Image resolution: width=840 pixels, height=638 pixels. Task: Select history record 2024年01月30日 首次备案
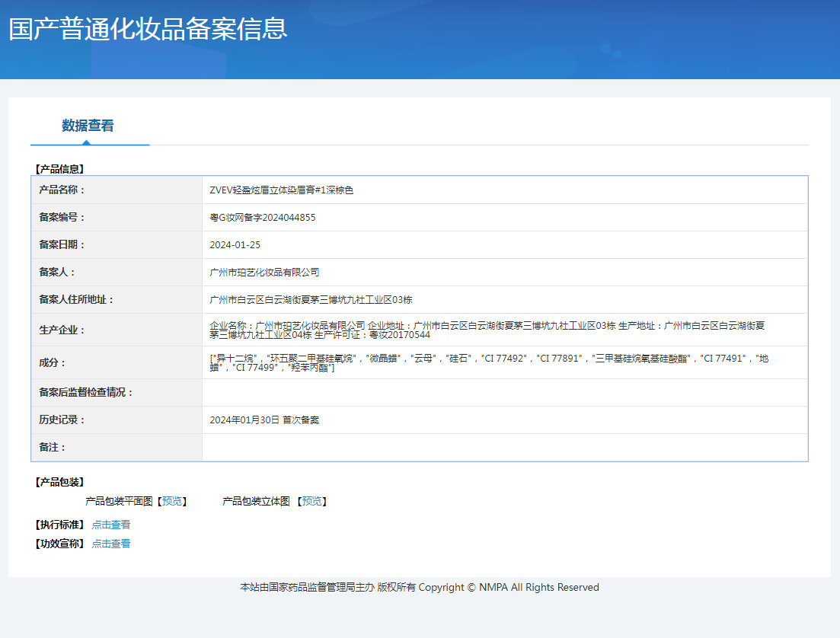tap(264, 420)
